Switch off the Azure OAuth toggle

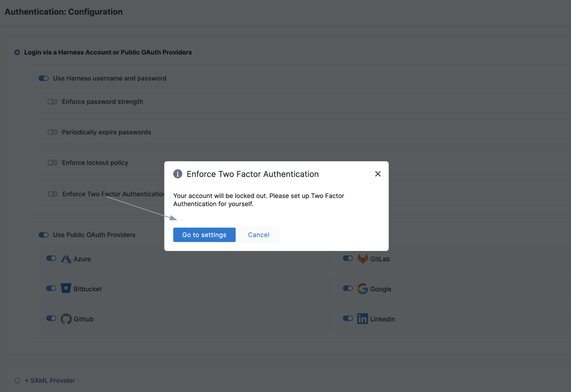pos(51,258)
